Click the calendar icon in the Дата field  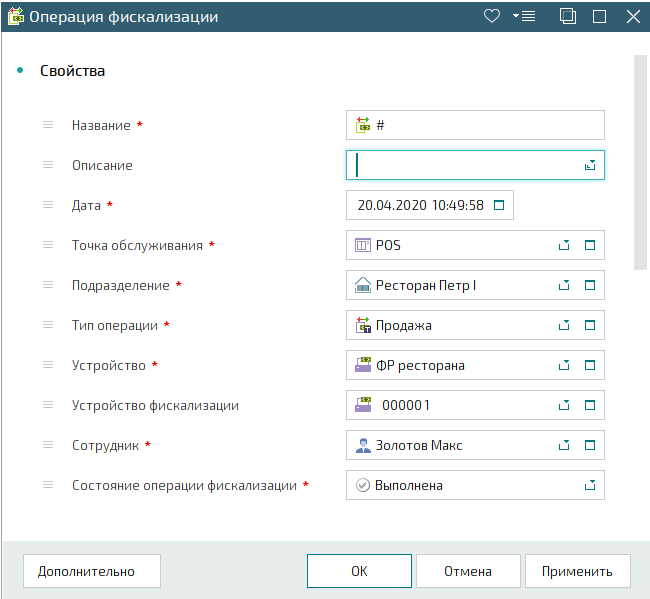tap(499, 205)
